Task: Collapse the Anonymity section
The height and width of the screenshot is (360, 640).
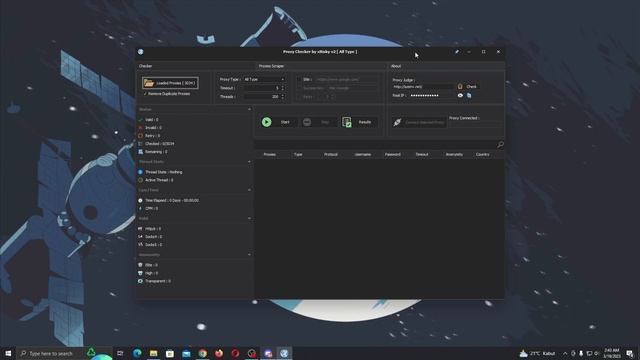Action: 249,255
